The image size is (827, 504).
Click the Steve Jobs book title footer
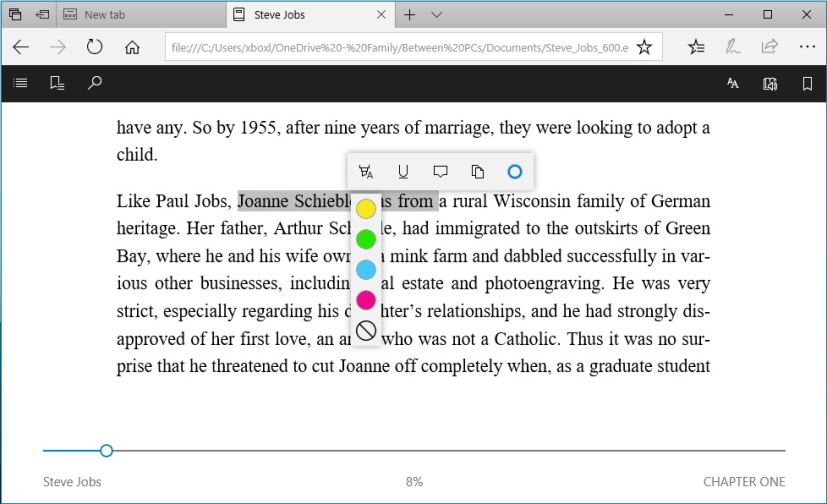click(72, 482)
